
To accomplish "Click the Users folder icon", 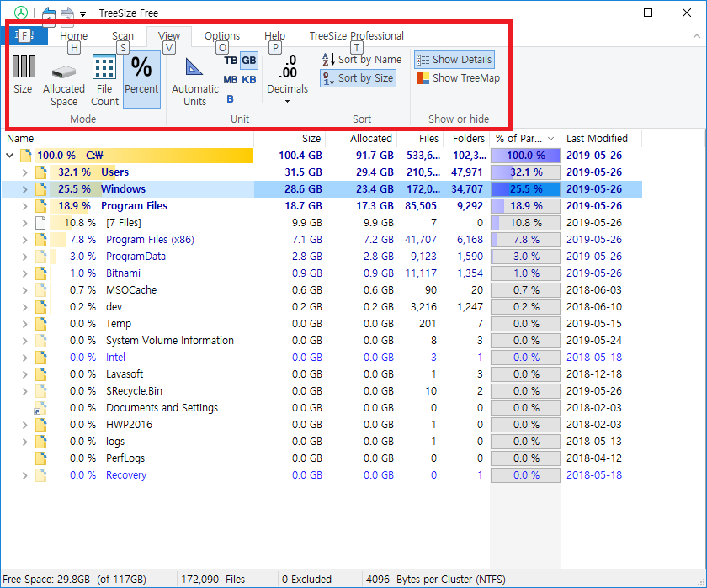I will click(41, 172).
